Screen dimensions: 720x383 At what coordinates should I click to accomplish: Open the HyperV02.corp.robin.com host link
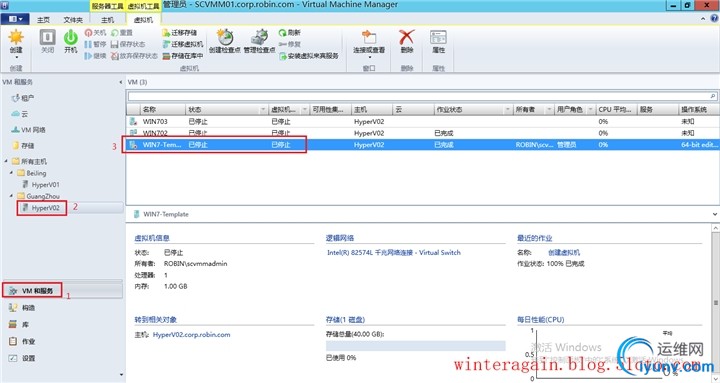point(191,334)
